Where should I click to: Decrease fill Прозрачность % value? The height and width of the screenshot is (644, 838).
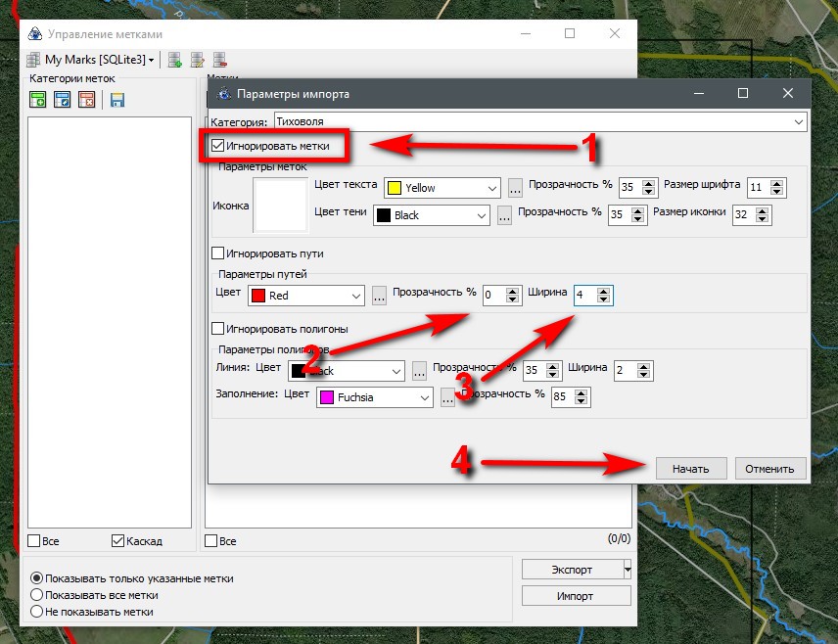click(581, 401)
